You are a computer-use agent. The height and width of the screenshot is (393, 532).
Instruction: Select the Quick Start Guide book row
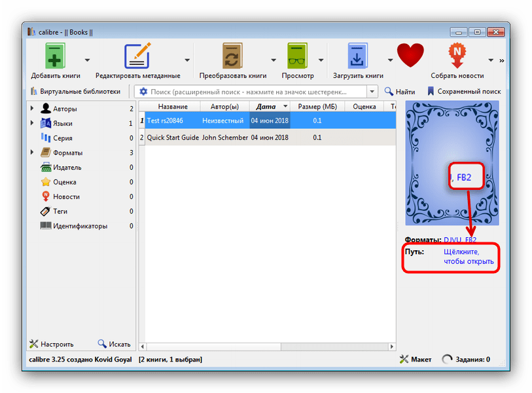pos(267,138)
